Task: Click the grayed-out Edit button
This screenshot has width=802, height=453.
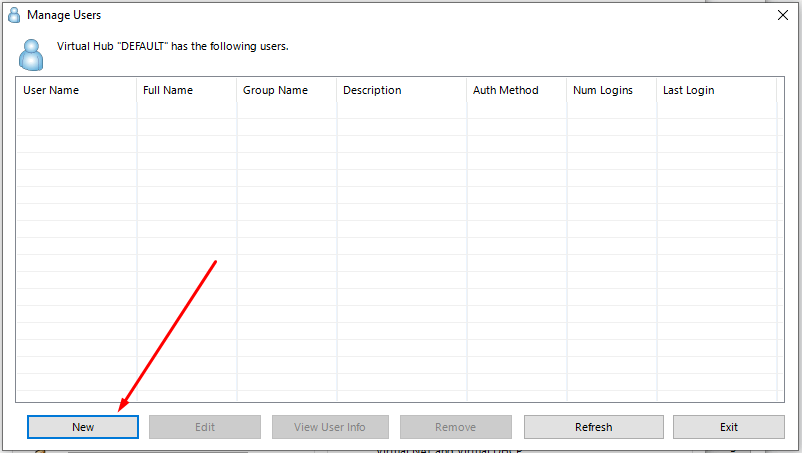Action: [x=205, y=427]
